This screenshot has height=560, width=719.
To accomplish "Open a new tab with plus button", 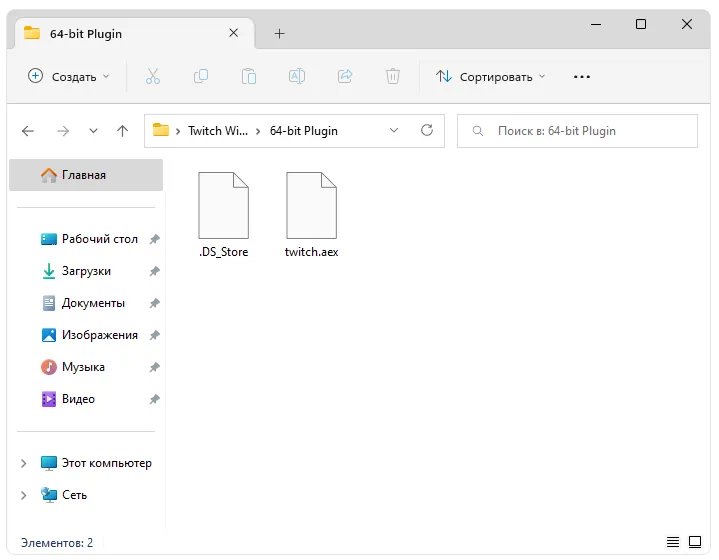I will [279, 33].
